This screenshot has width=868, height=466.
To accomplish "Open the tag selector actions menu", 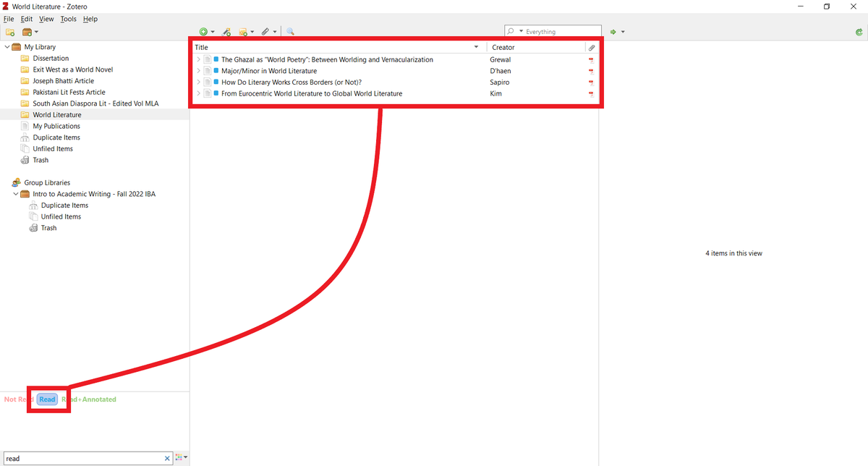I will pyautogui.click(x=181, y=458).
